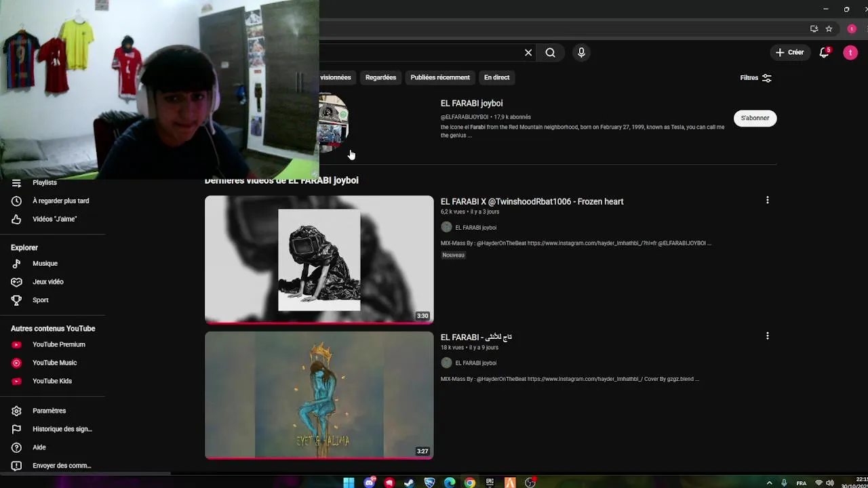Screen dimensions: 868x488
Task: Click the EL FARABI channel avatar picture
Action: tap(334, 123)
